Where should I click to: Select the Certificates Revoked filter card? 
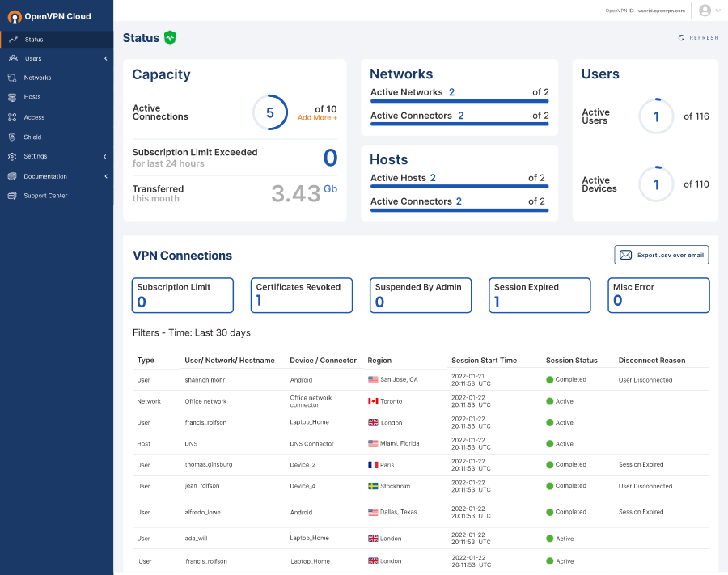tap(302, 295)
